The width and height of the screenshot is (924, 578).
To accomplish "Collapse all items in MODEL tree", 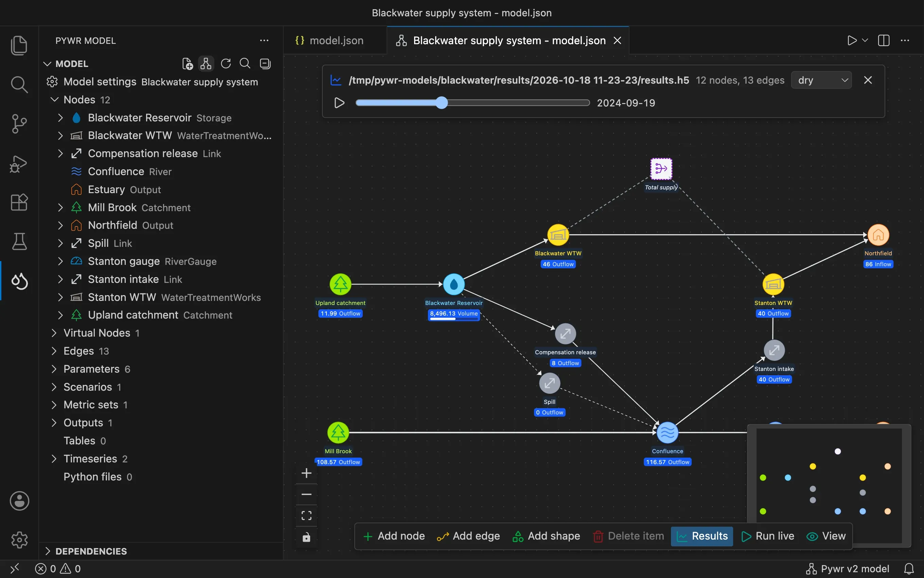I will (265, 64).
